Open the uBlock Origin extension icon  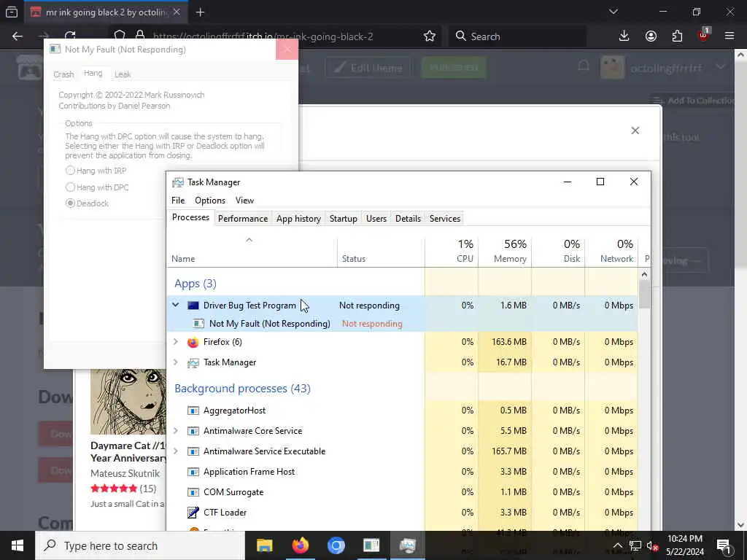[703, 35]
